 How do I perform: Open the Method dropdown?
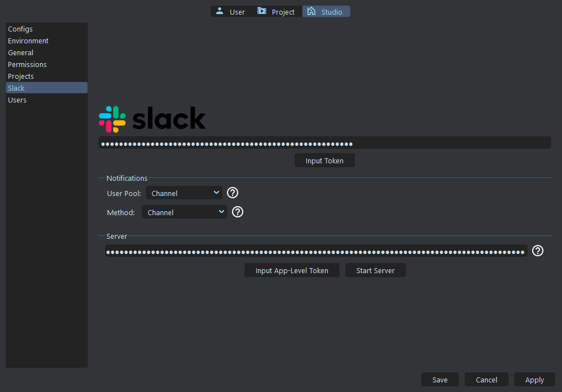(x=185, y=212)
